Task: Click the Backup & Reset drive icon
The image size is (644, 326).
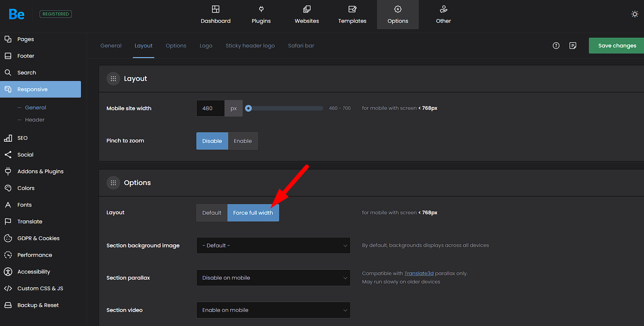Action: (8, 305)
